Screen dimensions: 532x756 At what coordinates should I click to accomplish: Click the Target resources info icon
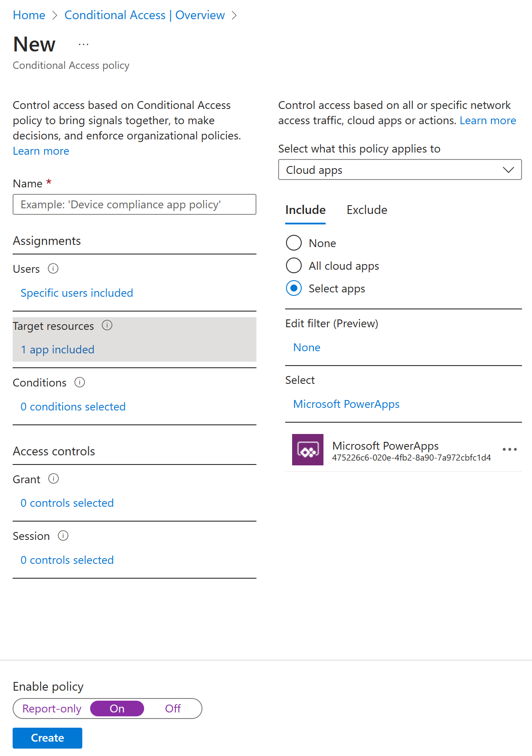pos(107,325)
